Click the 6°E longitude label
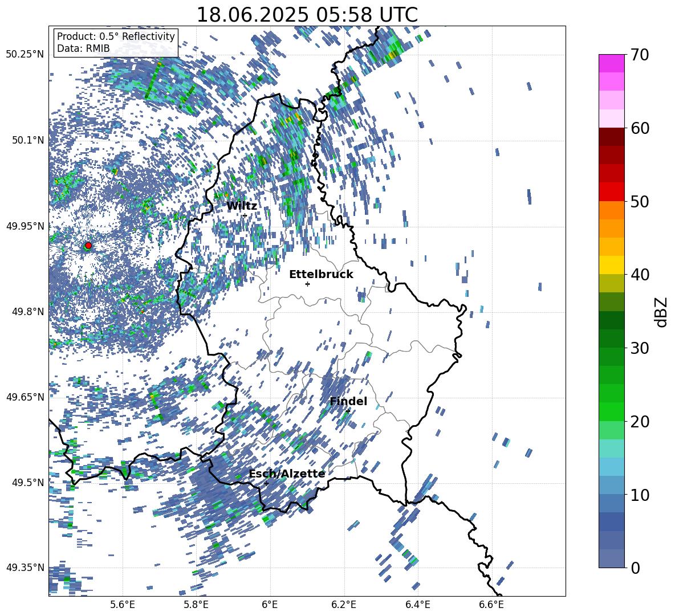 pos(270,605)
